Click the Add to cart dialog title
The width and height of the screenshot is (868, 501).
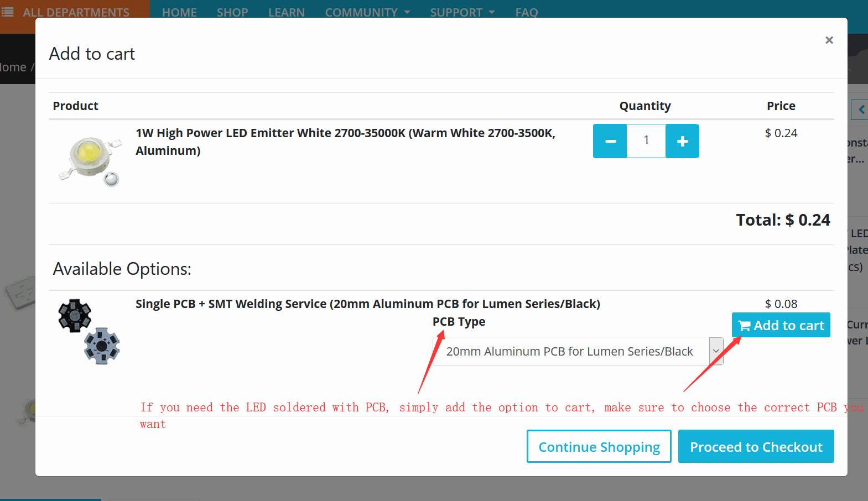92,54
